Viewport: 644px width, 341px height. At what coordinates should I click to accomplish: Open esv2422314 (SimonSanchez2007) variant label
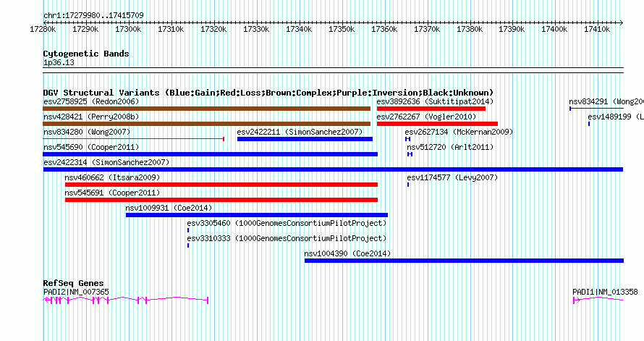[x=106, y=162]
